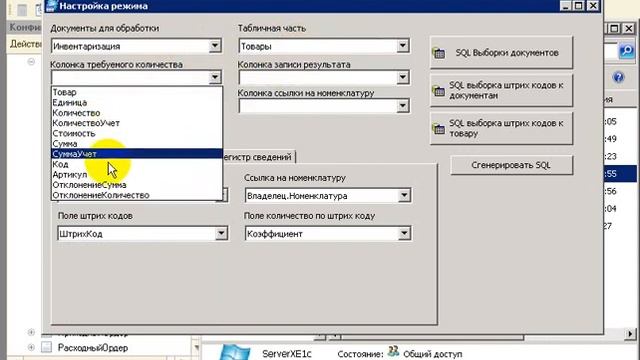Minimize the Настройка режима dialog
Screen dimensions: 640x360
click(565, 6)
